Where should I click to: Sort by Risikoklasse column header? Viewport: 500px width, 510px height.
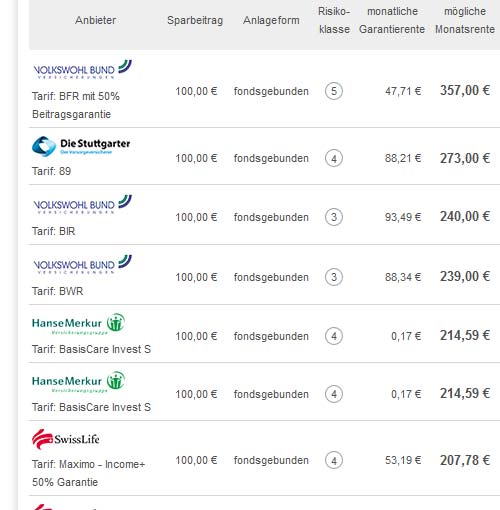tap(334, 20)
